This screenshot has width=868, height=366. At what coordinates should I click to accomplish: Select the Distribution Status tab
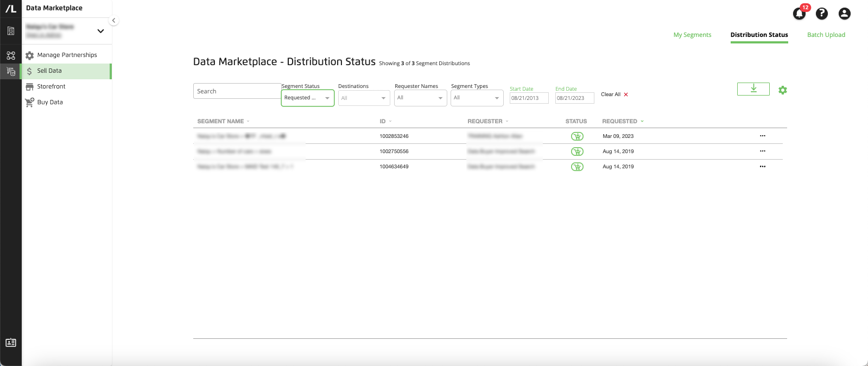coord(759,35)
